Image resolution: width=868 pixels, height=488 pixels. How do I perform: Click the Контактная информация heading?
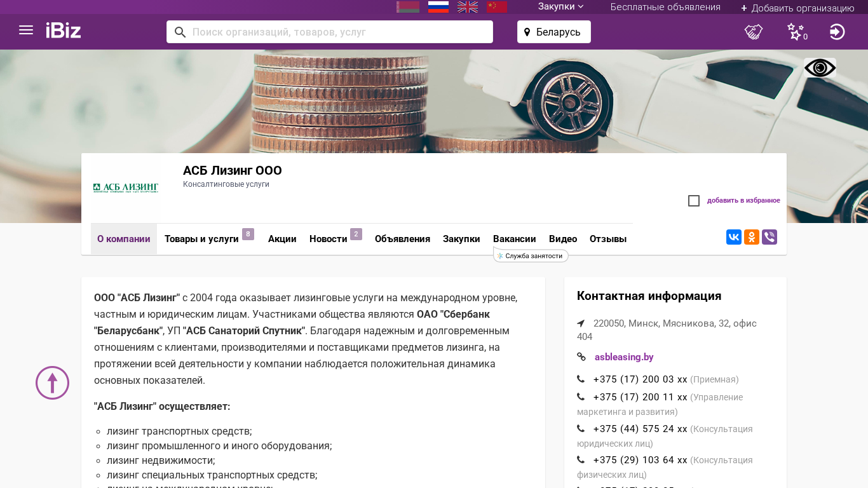pos(649,296)
